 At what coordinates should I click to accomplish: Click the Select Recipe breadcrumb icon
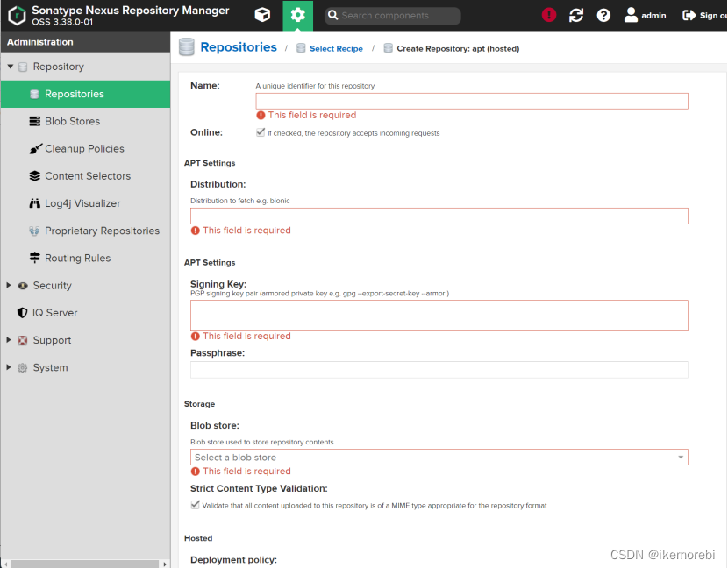coord(301,48)
